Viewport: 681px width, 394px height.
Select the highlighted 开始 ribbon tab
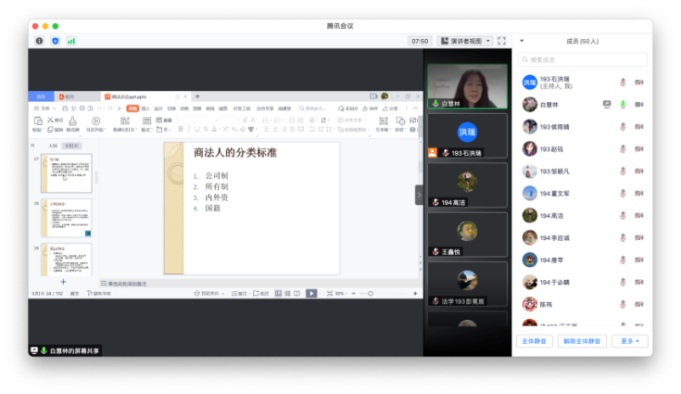pos(132,108)
